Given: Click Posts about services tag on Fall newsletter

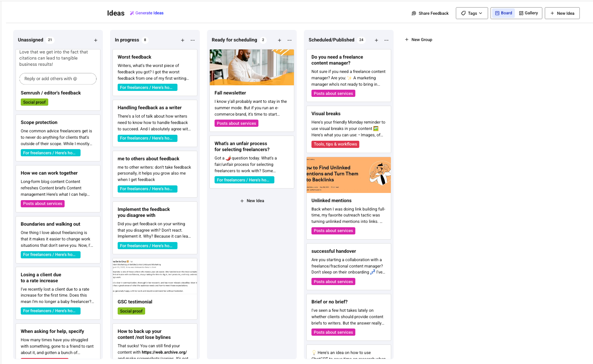Looking at the screenshot, I should tap(236, 124).
